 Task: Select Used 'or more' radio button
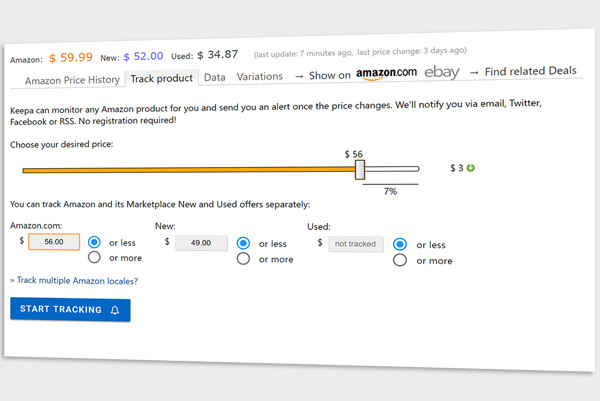400,260
